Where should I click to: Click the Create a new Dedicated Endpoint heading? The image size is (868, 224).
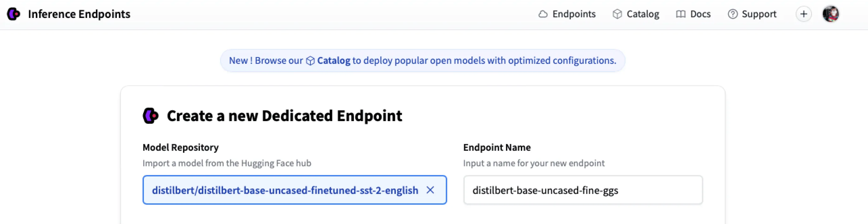tap(284, 116)
